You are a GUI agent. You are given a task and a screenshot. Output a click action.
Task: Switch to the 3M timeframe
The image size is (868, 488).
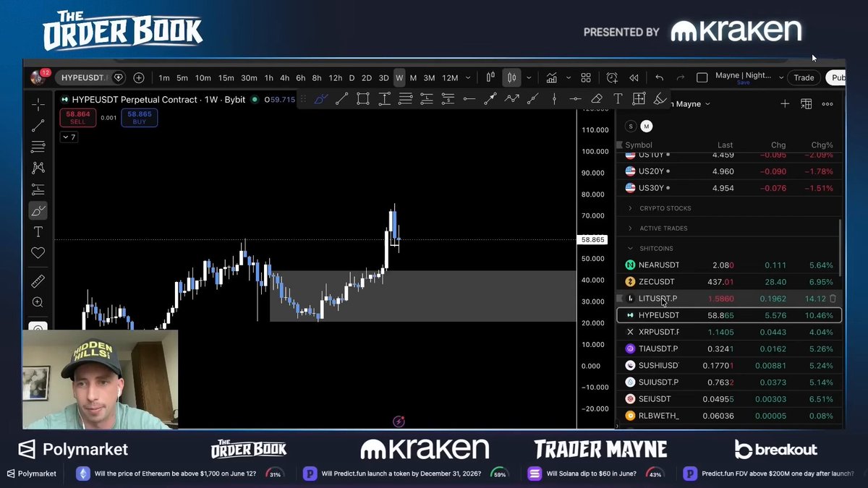(429, 77)
